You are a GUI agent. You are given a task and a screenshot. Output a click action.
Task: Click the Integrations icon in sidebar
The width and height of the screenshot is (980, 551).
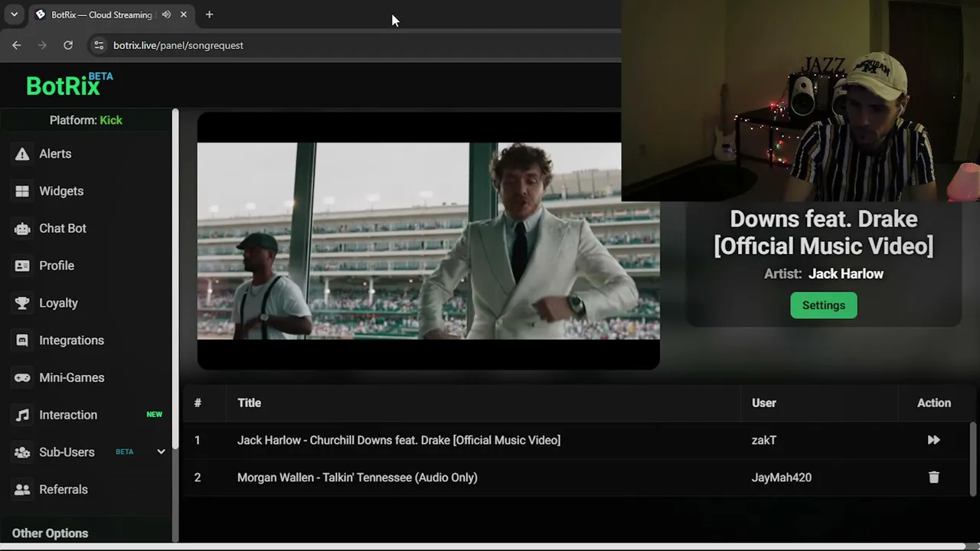[x=22, y=341]
